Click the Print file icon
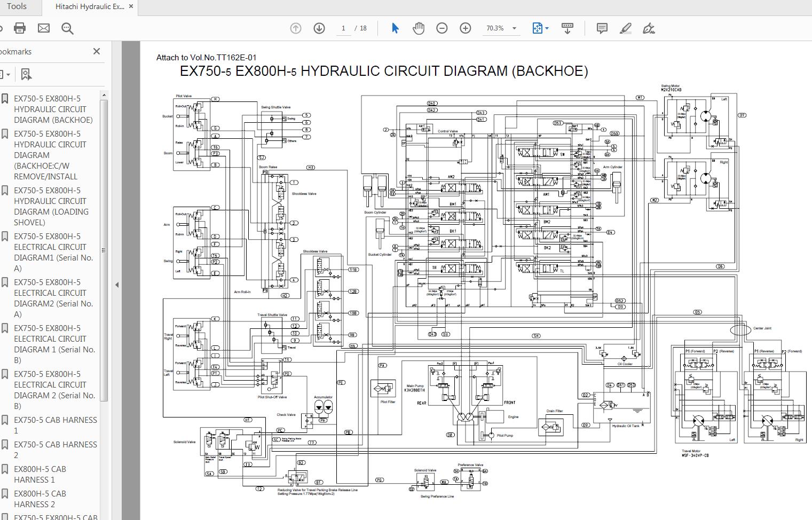 pos(20,28)
